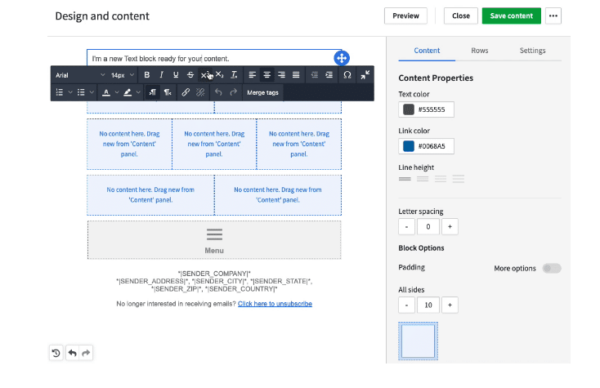
Task: Click the SENDER_COMPANY footer text
Action: pyautogui.click(x=214, y=273)
